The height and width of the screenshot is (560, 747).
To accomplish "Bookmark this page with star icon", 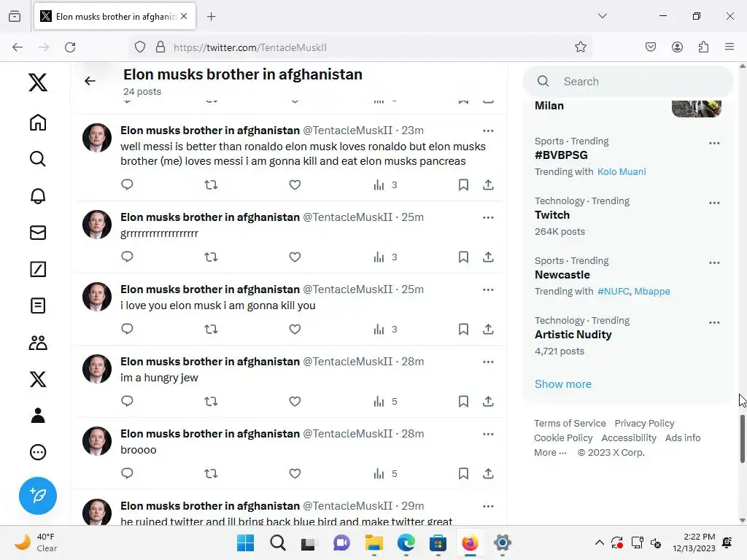I will [x=580, y=47].
